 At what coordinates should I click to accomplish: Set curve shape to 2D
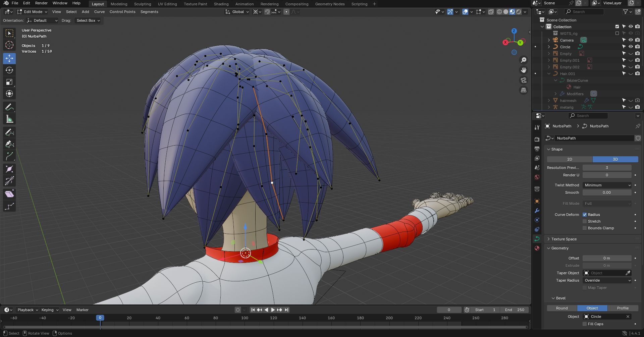point(570,159)
